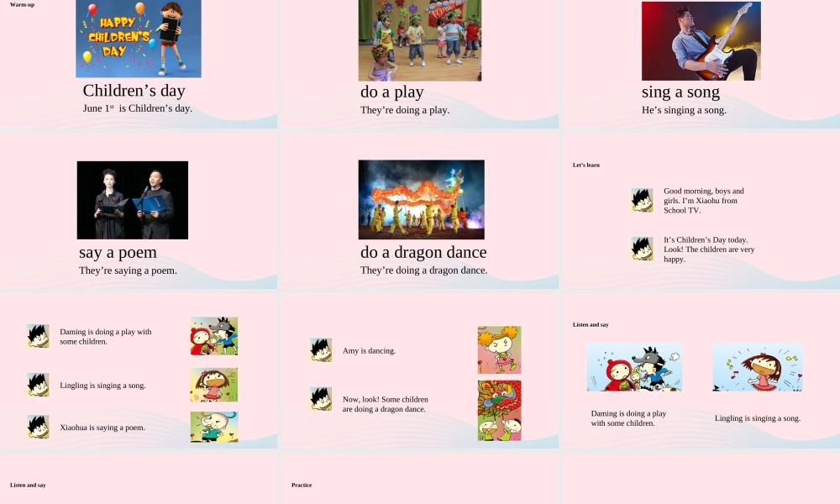The width and height of the screenshot is (840, 504).
Task: Click 'Listen and say' label above wolf picture
Action: pyautogui.click(x=591, y=324)
